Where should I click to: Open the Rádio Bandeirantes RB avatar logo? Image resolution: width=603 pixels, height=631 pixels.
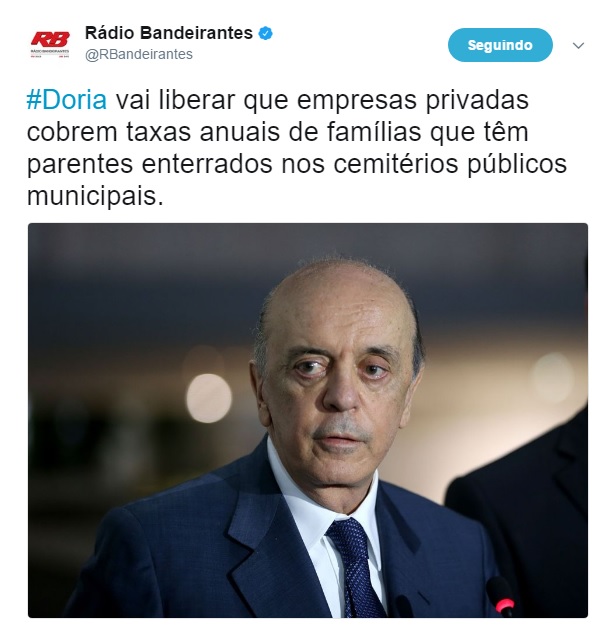click(x=50, y=44)
